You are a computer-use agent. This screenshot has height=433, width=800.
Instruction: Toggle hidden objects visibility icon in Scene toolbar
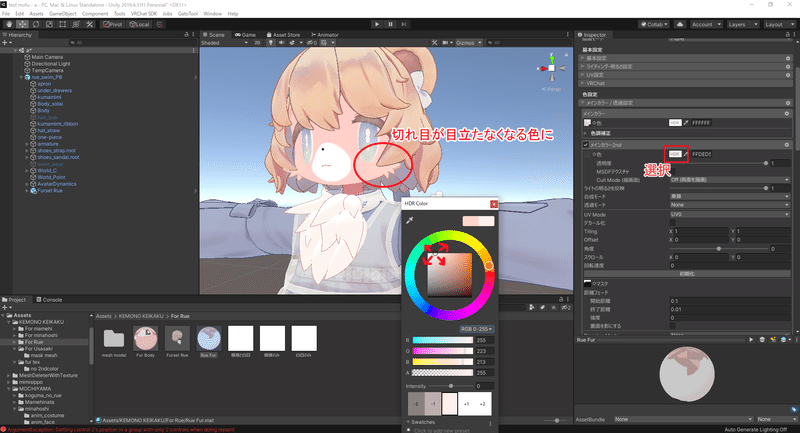(311, 43)
